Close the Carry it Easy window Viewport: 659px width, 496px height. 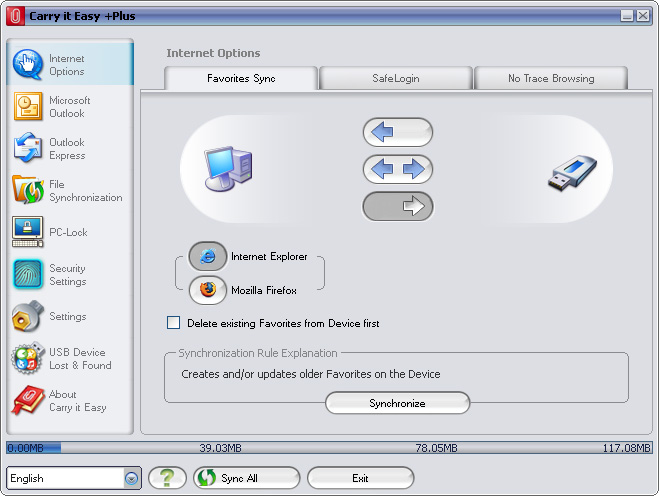coord(643,16)
